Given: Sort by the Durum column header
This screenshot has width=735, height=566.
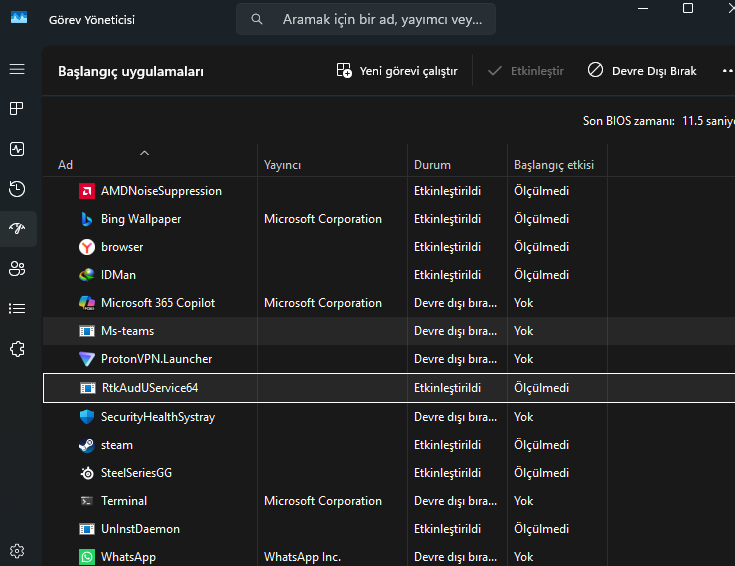Looking at the screenshot, I should pos(432,165).
